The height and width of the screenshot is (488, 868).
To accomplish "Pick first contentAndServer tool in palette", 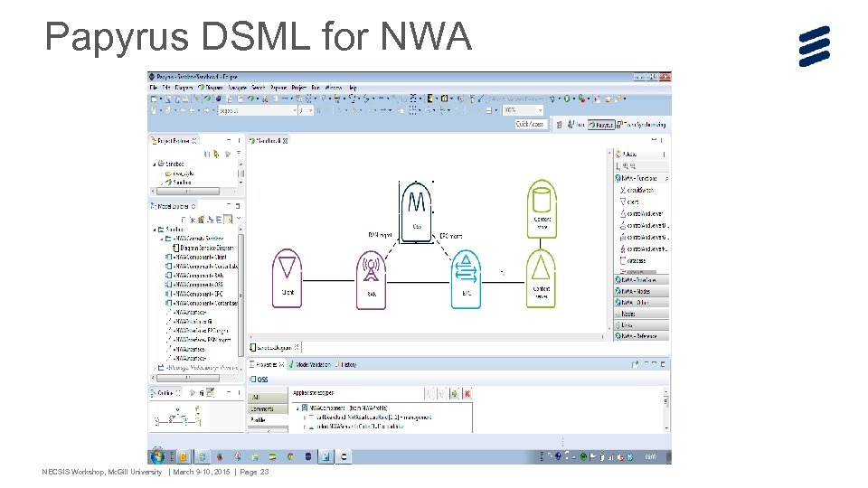I will click(x=641, y=213).
